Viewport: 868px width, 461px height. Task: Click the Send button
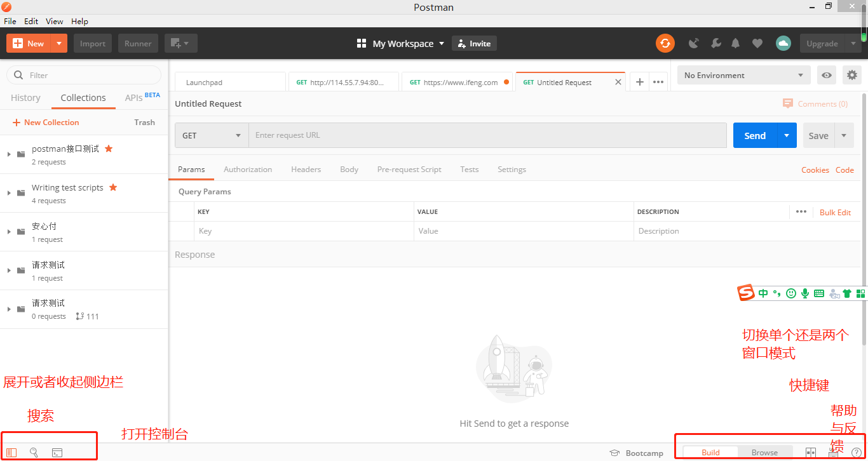click(755, 135)
